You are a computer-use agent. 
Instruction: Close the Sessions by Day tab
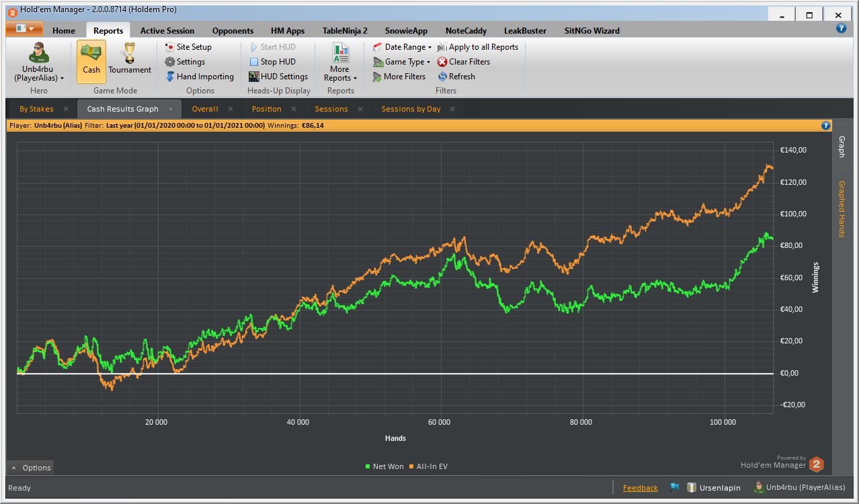[x=452, y=109]
